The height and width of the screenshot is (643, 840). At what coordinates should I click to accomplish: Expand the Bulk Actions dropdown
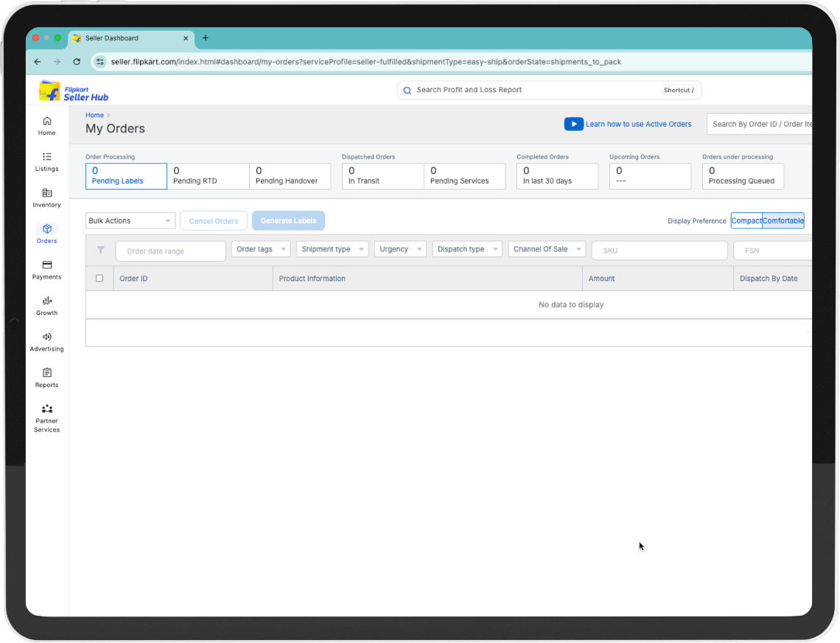point(130,221)
